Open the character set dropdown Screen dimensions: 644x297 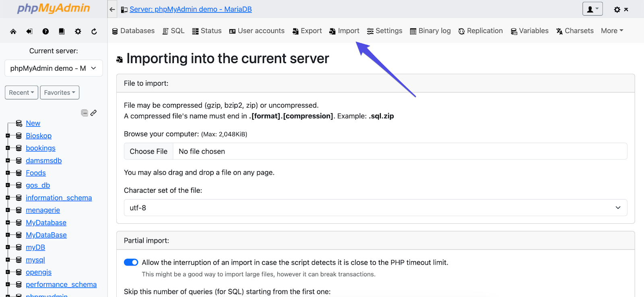tap(376, 208)
